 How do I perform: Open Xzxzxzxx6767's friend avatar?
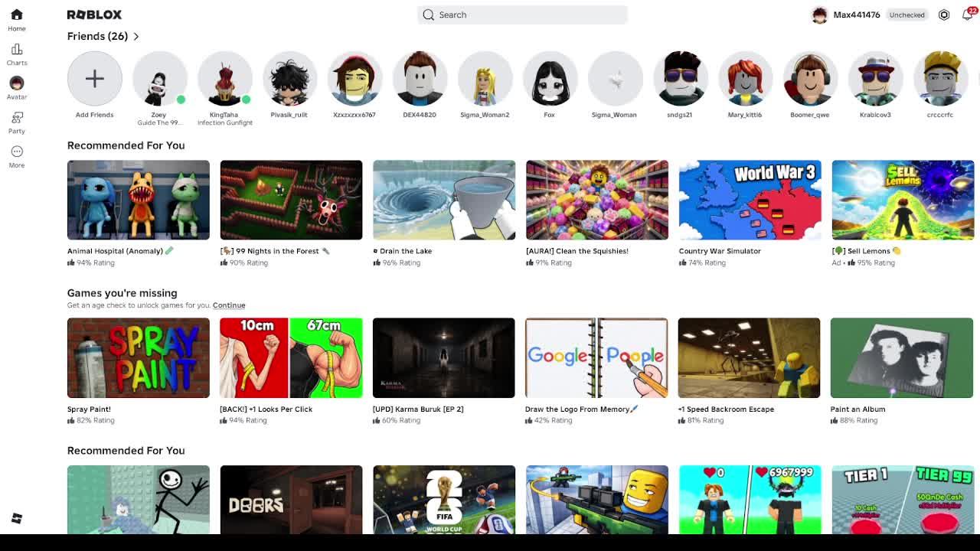(354, 79)
